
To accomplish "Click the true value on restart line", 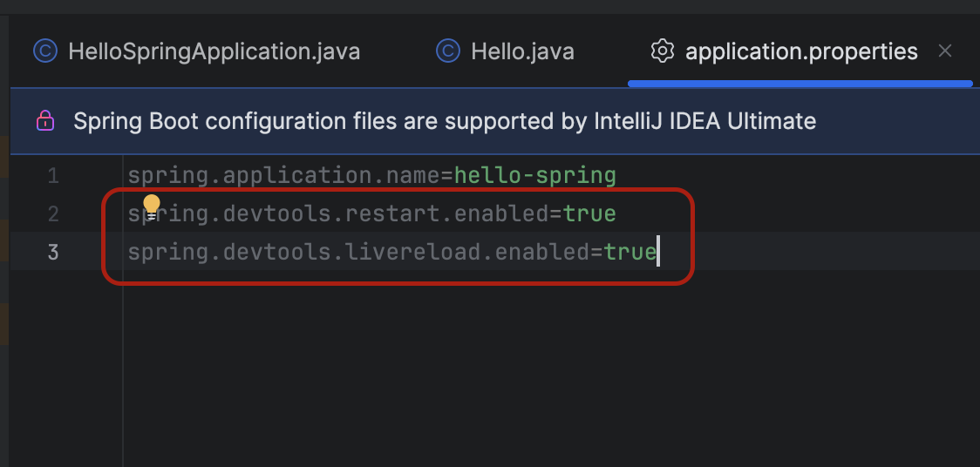I will [x=589, y=213].
